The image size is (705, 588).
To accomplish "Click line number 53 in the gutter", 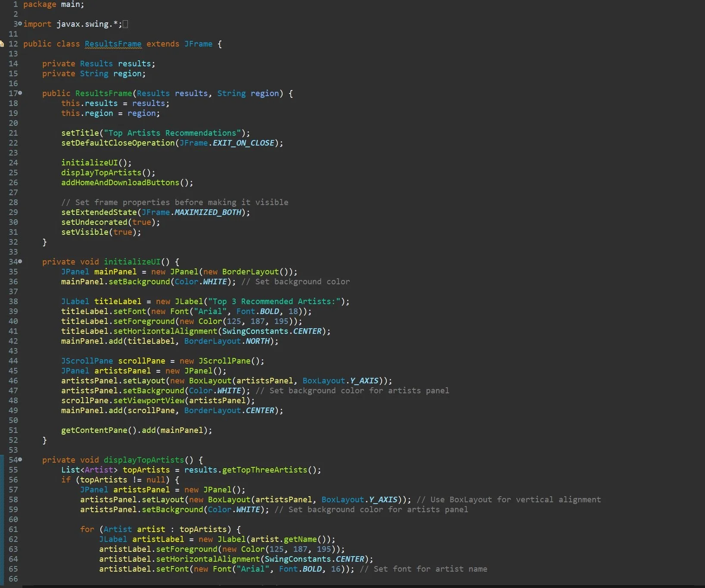I will point(13,450).
